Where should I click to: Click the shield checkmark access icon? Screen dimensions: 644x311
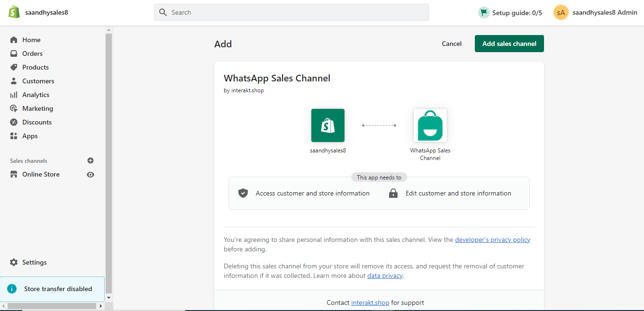coord(243,193)
